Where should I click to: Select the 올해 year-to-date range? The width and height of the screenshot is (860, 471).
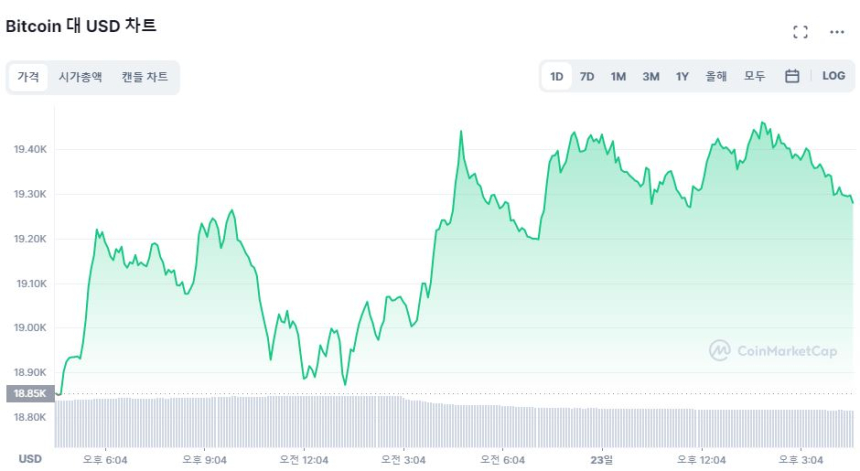tap(716, 76)
